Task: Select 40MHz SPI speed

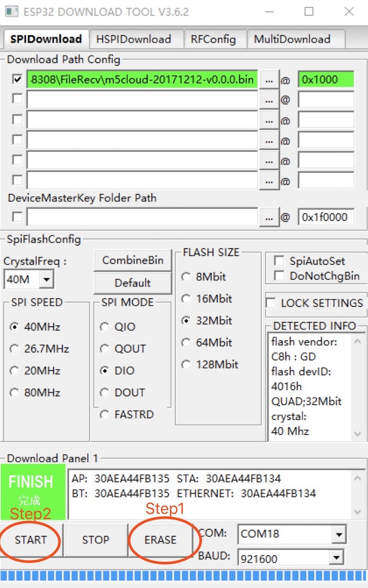Action: coord(35,327)
